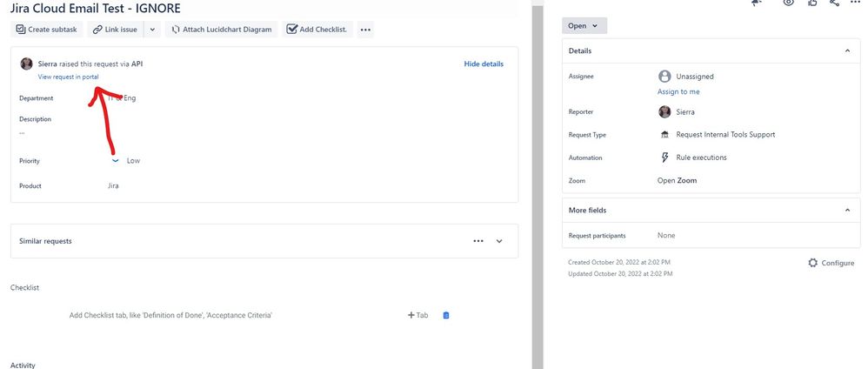Click the Reporter Sierra avatar
This screenshot has width=868, height=369.
(x=664, y=112)
